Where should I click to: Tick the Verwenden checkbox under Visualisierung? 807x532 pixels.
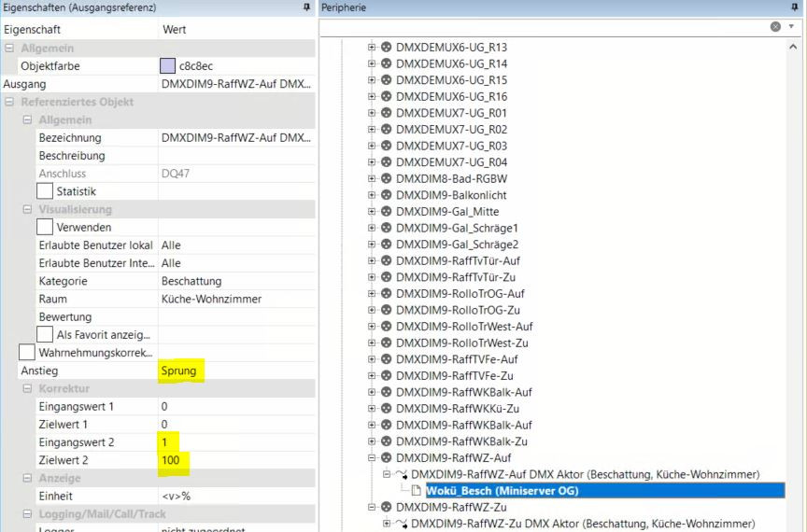click(x=45, y=227)
